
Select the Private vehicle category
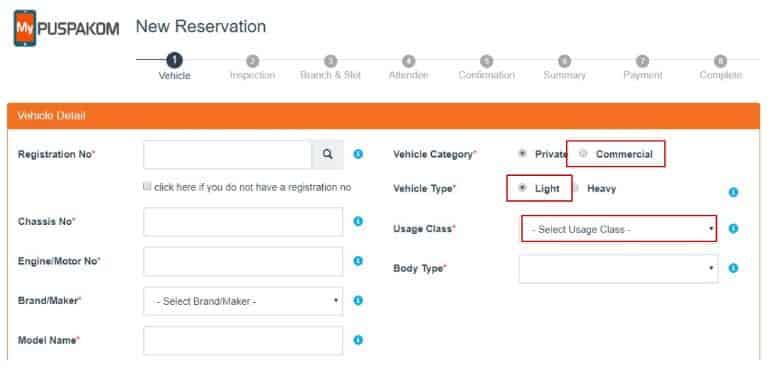(x=522, y=154)
